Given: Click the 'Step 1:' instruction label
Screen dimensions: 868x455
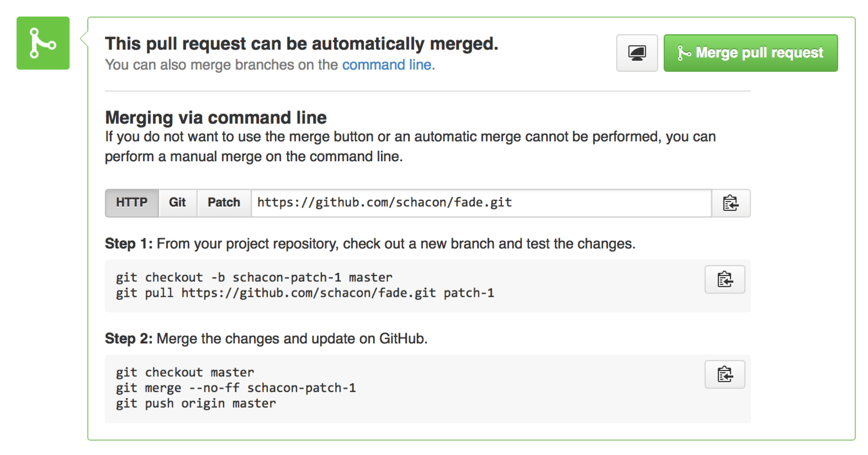Looking at the screenshot, I should pos(128,243).
